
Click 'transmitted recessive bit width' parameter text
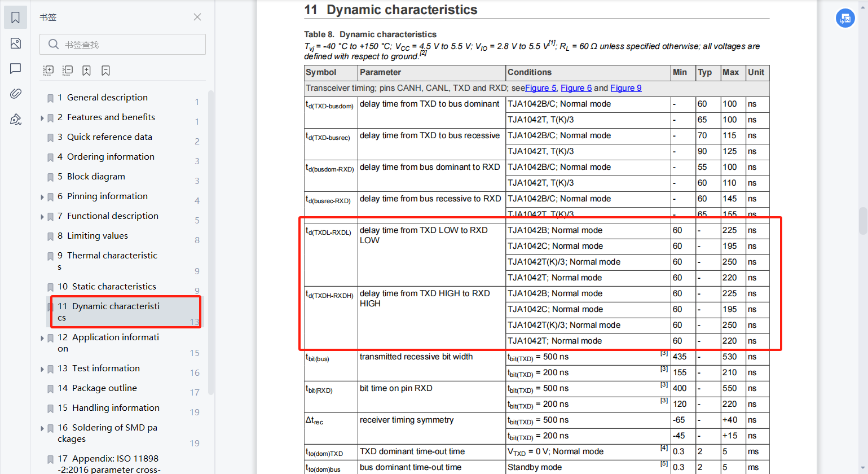[416, 357]
